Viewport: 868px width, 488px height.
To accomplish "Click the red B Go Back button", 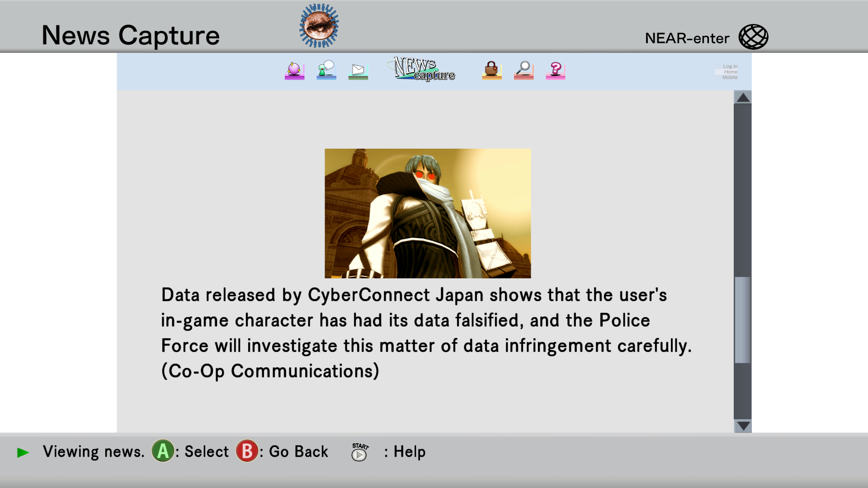I will pyautogui.click(x=247, y=451).
